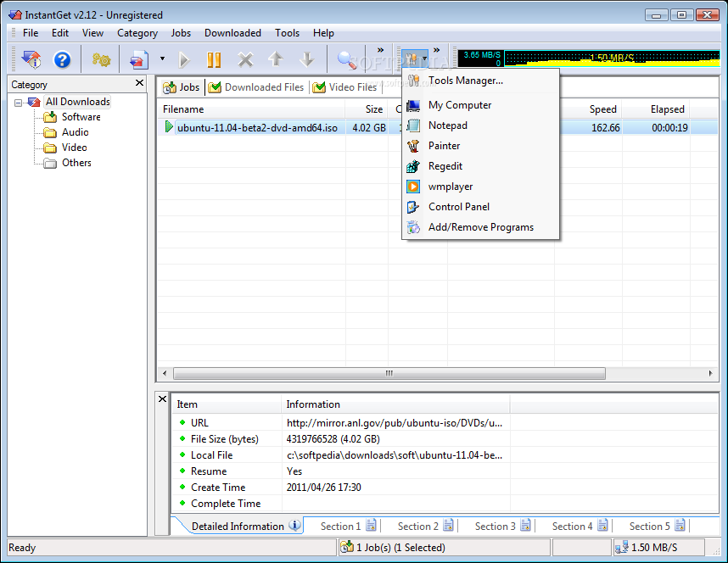
Task: Click the magnifier Find icon in the toolbar
Action: click(x=346, y=60)
